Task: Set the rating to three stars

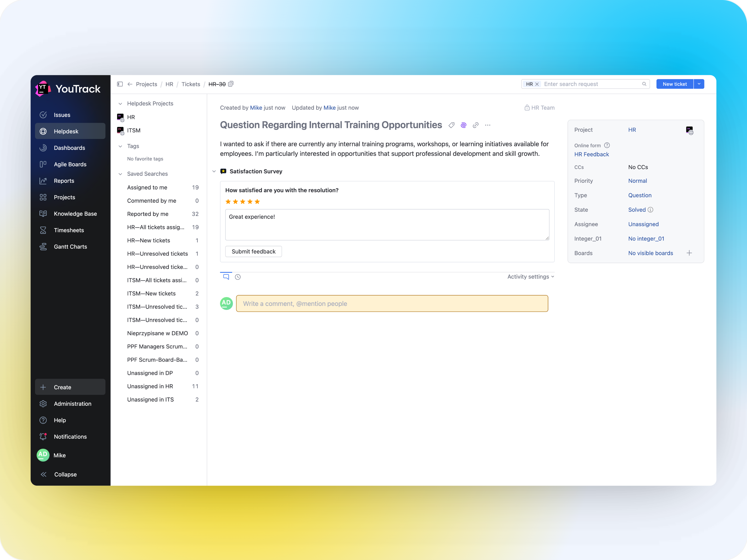Action: [x=243, y=201]
